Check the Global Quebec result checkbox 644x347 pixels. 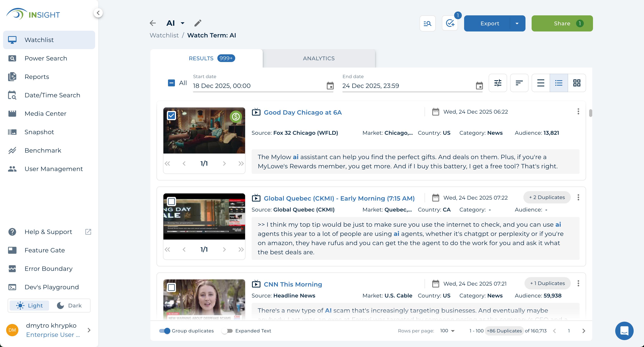coord(171,201)
